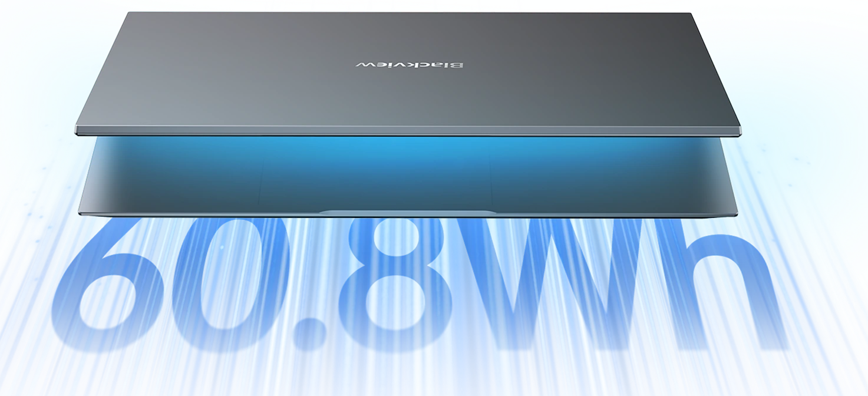This screenshot has width=868, height=396.
Task: Click the laptop's front opening notch
Action: (408, 212)
